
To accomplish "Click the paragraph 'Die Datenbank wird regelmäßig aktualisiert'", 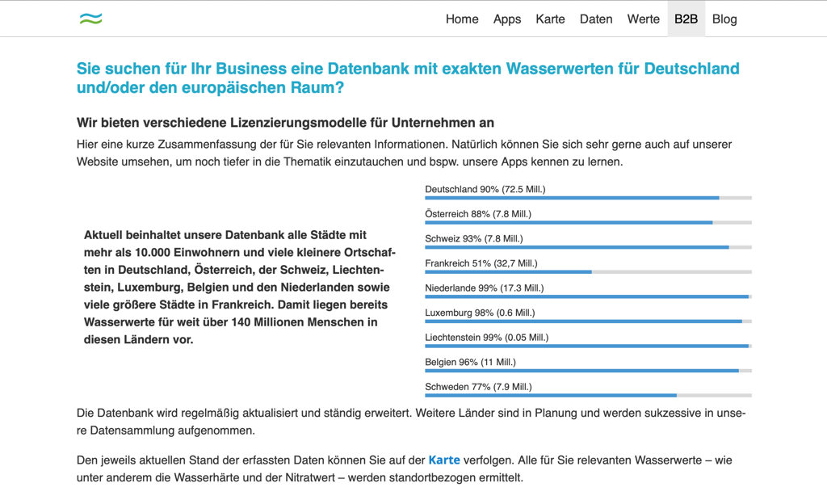I will (411, 422).
